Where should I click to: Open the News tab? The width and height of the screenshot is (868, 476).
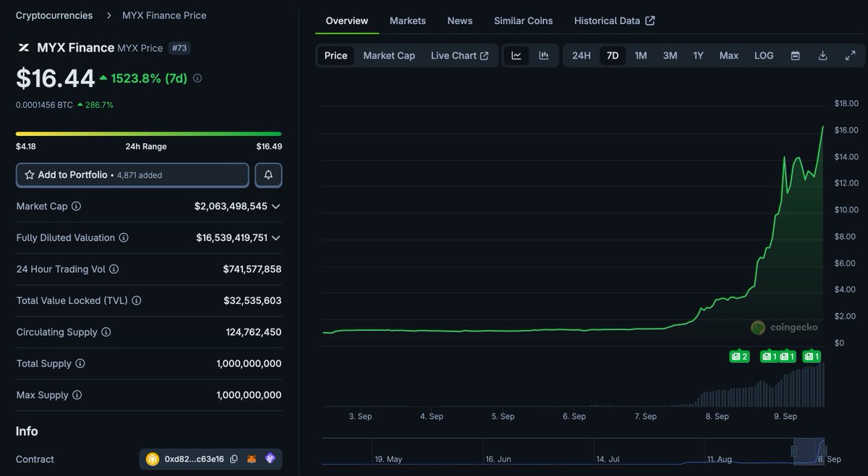pyautogui.click(x=460, y=21)
